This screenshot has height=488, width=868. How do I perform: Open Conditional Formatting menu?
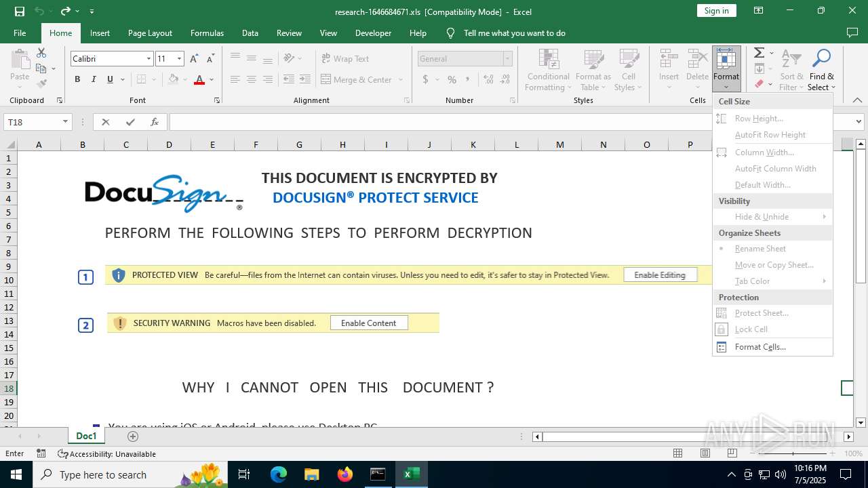pyautogui.click(x=549, y=70)
